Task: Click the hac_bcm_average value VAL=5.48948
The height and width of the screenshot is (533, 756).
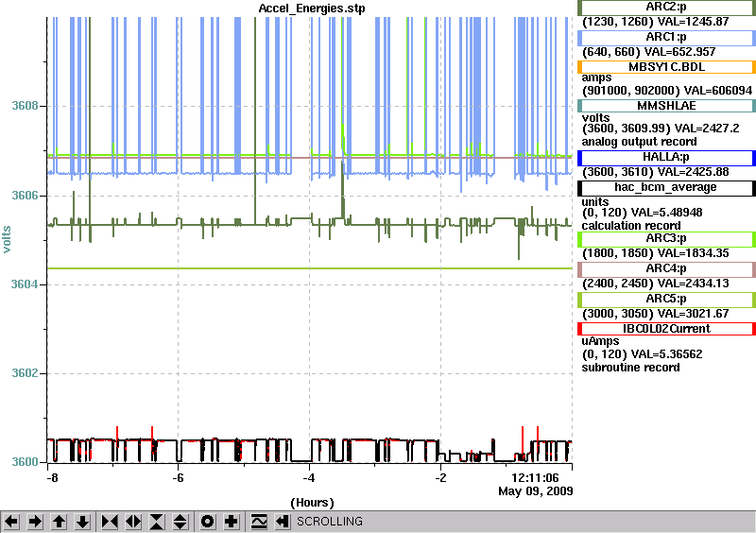Action: [667, 213]
